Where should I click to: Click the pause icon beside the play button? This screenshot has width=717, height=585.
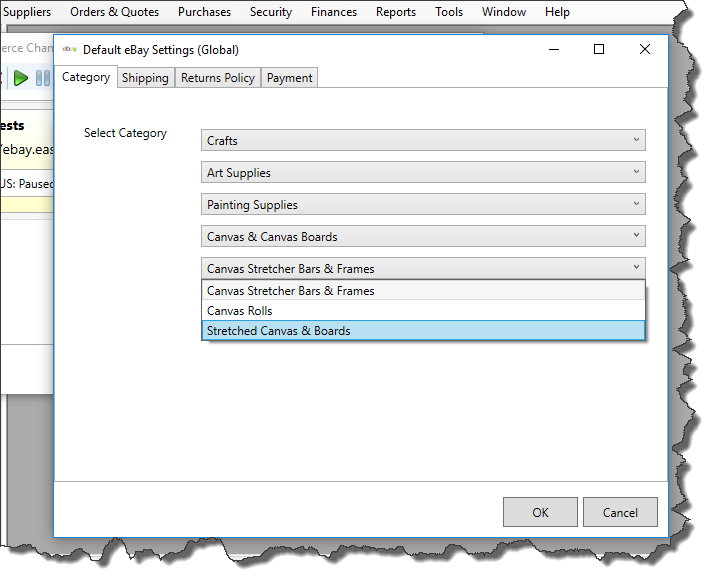(42, 78)
